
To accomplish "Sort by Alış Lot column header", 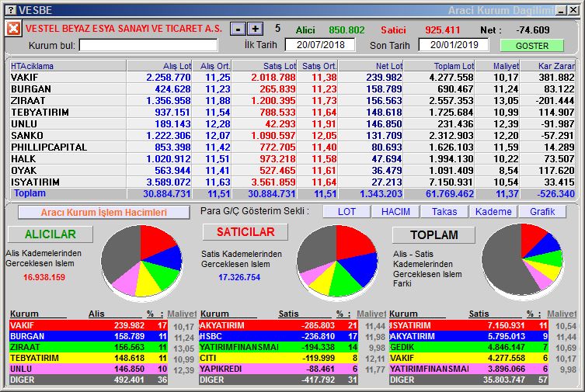I will pyautogui.click(x=159, y=66).
